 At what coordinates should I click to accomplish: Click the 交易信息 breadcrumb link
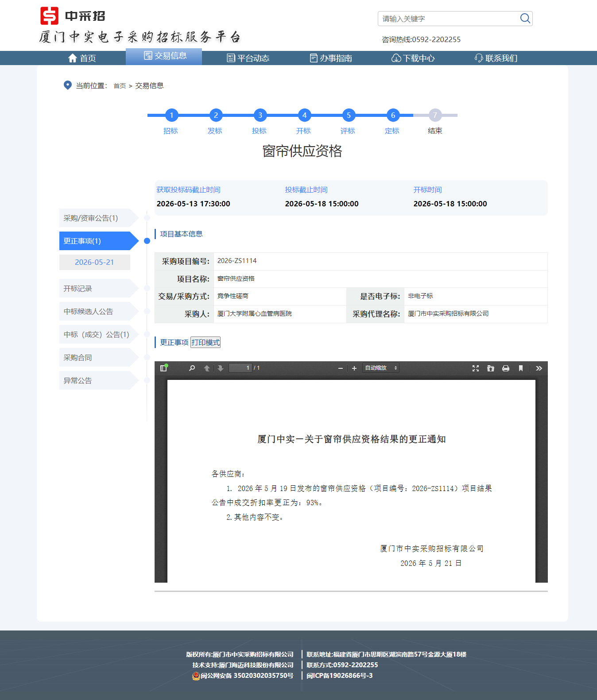[x=149, y=85]
